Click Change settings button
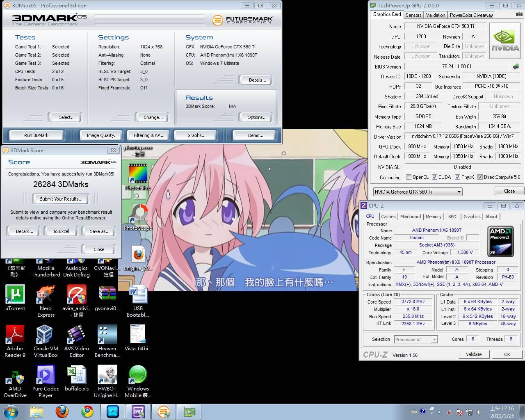This screenshot has width=525, height=420. pyautogui.click(x=153, y=117)
